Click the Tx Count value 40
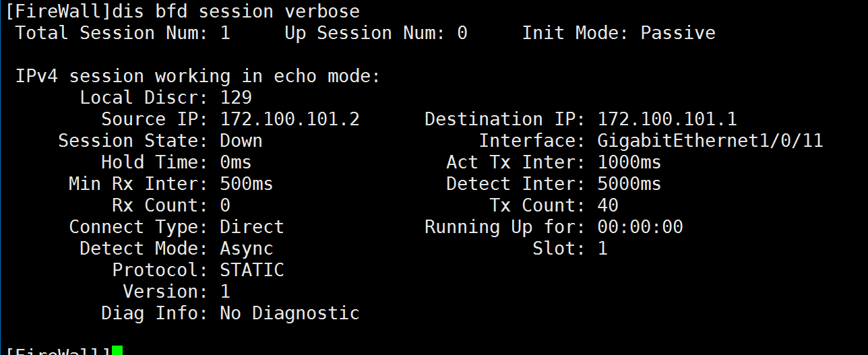The image size is (868, 355). [x=608, y=205]
